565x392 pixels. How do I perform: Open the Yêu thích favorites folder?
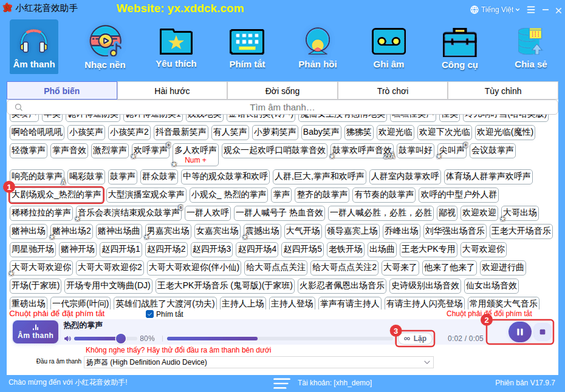[176, 47]
